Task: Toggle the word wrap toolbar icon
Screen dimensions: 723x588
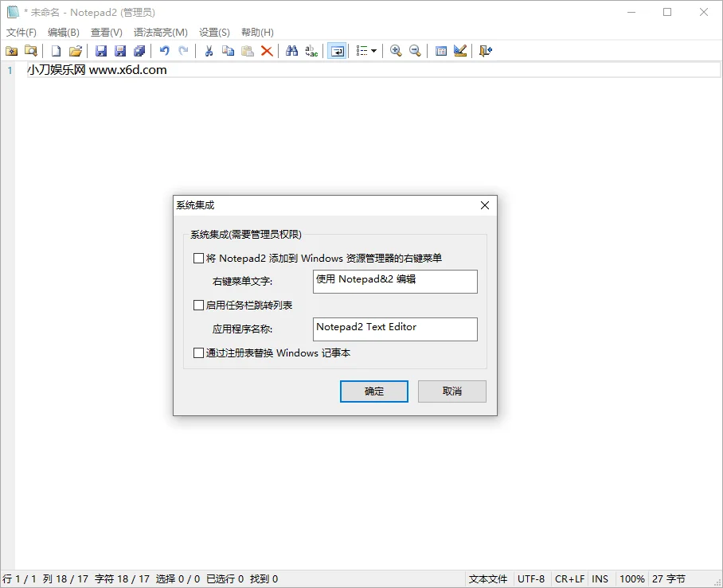Action: pos(336,50)
